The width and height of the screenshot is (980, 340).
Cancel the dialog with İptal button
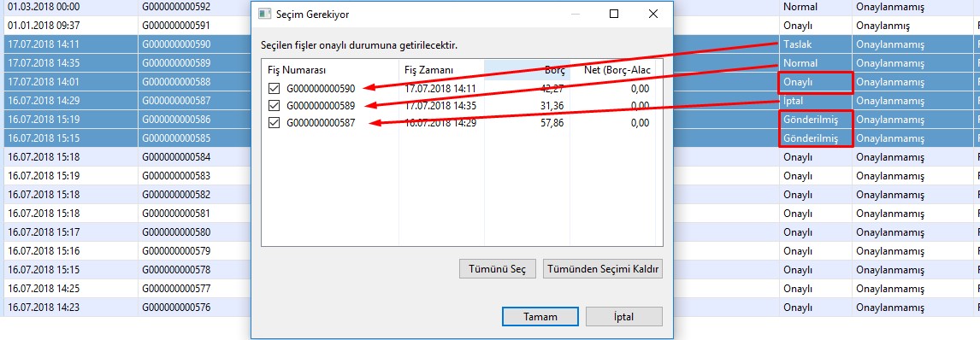point(623,316)
